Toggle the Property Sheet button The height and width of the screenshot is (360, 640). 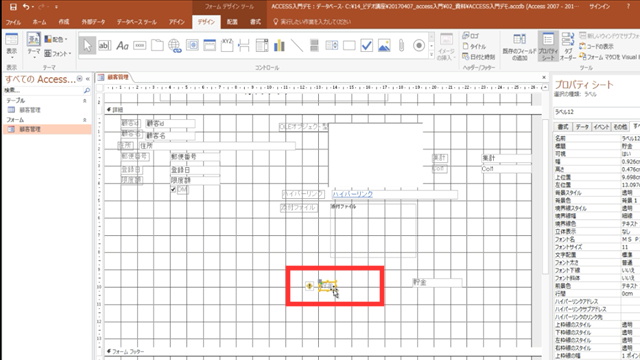point(548,46)
